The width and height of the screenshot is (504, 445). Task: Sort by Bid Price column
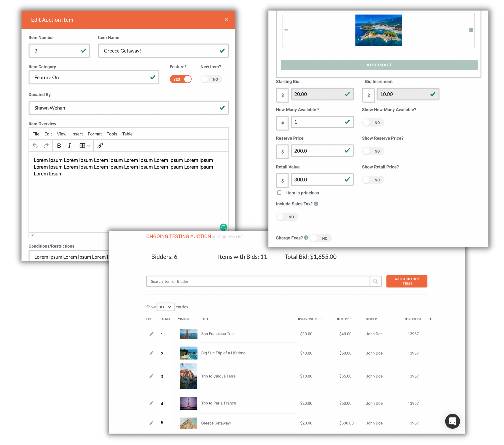click(x=345, y=319)
